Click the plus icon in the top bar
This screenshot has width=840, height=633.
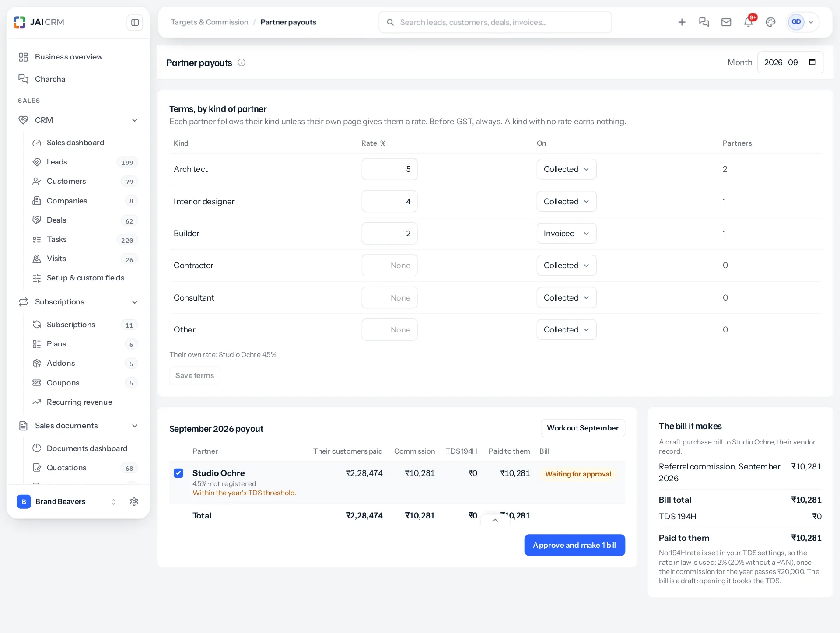coord(682,22)
